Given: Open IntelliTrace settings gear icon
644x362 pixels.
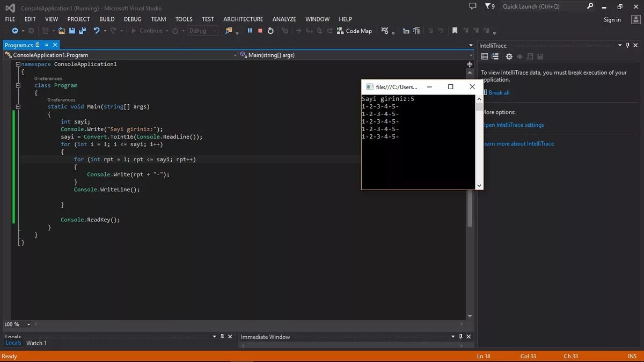Looking at the screenshot, I should [x=509, y=56].
